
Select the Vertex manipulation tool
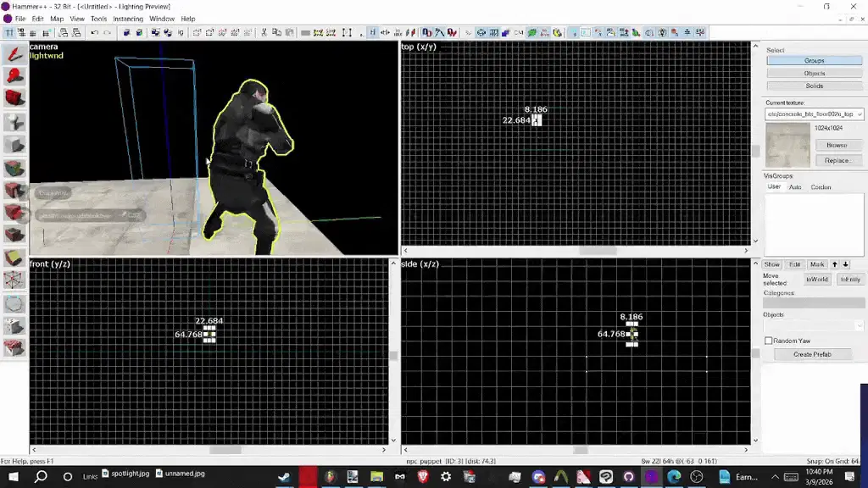tap(15, 280)
